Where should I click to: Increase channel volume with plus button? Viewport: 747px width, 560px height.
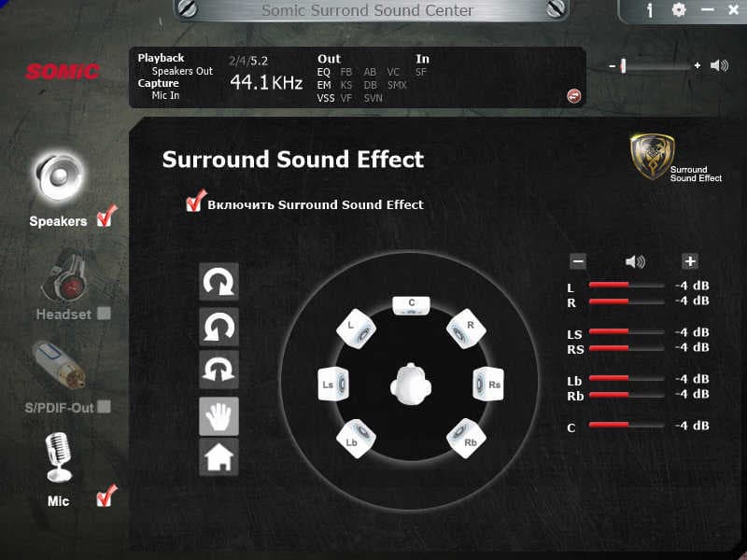[x=690, y=261]
